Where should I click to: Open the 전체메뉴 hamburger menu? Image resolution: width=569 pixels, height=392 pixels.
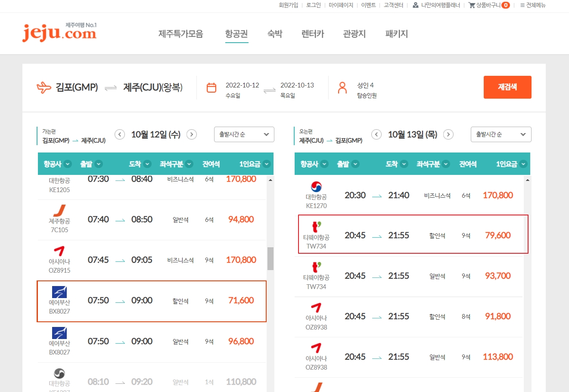[x=533, y=5]
